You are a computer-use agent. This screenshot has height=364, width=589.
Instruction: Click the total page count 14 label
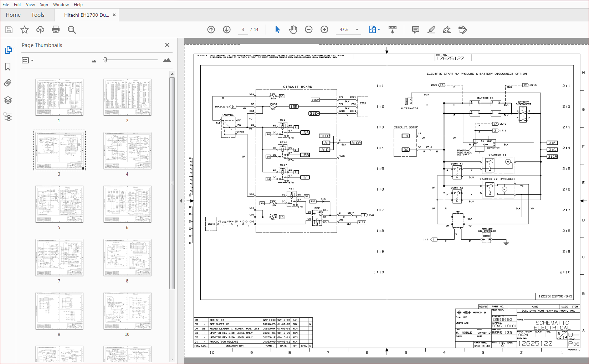point(256,30)
